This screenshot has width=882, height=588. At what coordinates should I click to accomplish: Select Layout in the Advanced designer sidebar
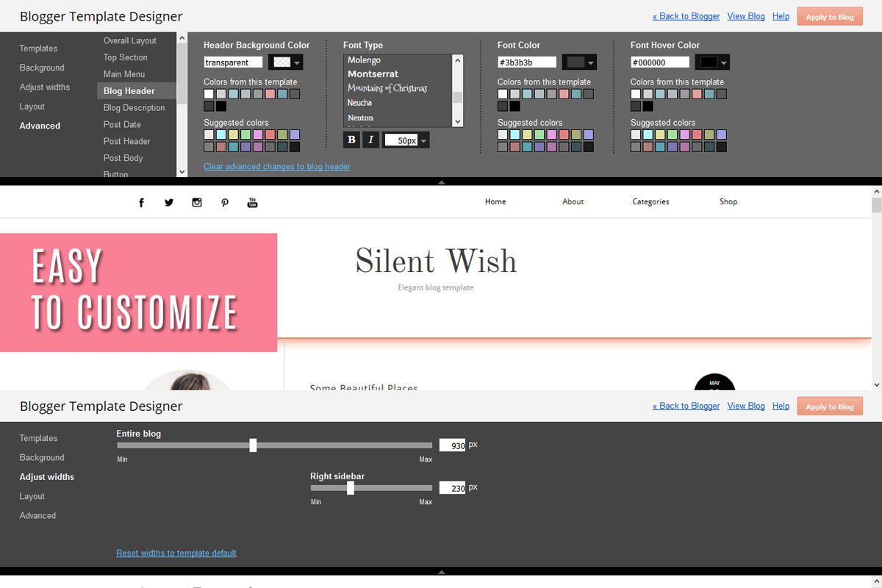(x=32, y=107)
